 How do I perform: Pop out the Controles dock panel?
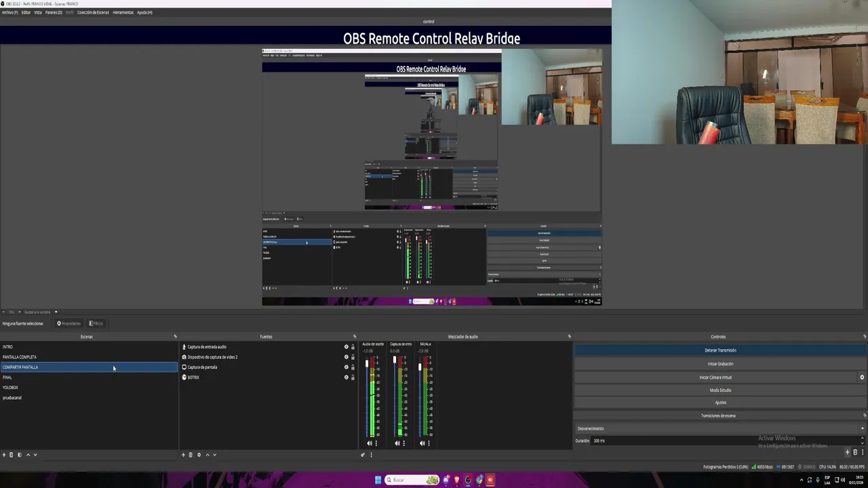pyautogui.click(x=865, y=337)
